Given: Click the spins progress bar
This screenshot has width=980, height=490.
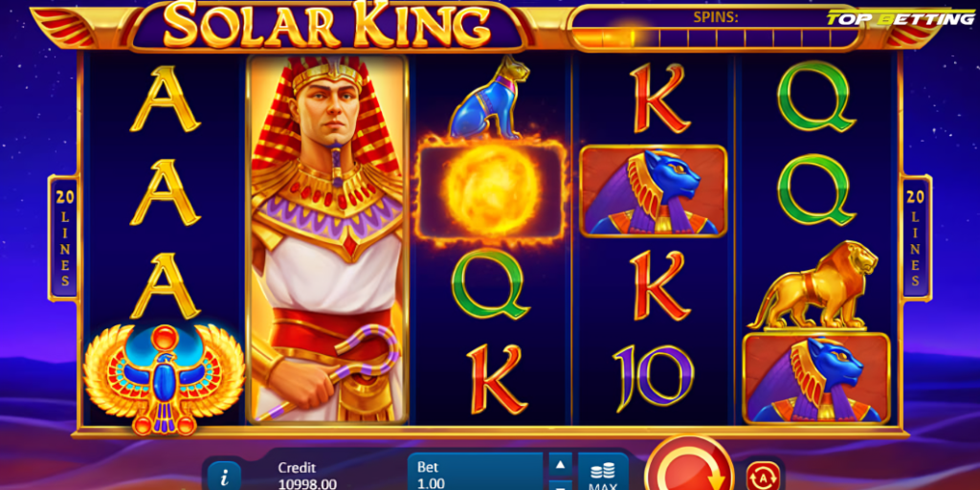Looking at the screenshot, I should [x=716, y=38].
